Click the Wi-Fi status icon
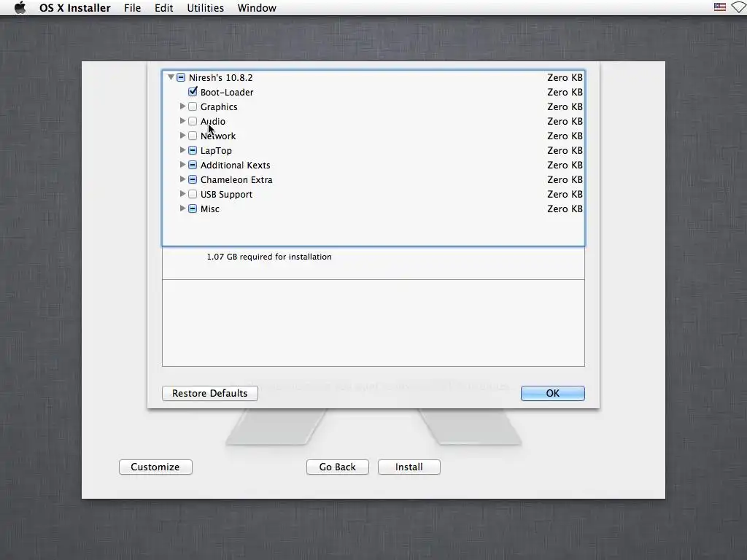 pos(739,7)
